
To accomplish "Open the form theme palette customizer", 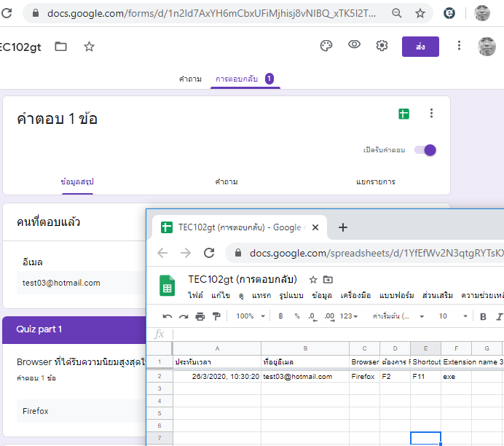I will point(326,46).
